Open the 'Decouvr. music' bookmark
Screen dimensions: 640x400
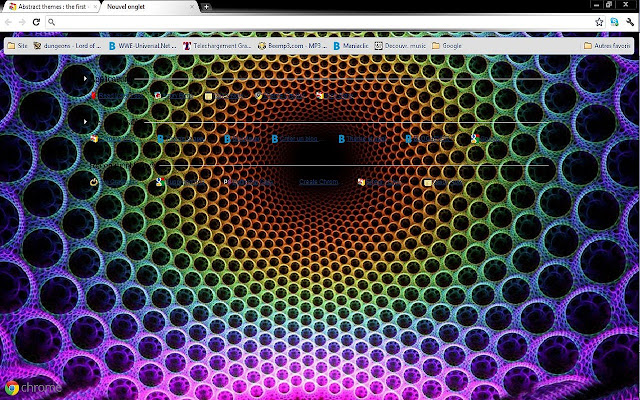[x=400, y=46]
